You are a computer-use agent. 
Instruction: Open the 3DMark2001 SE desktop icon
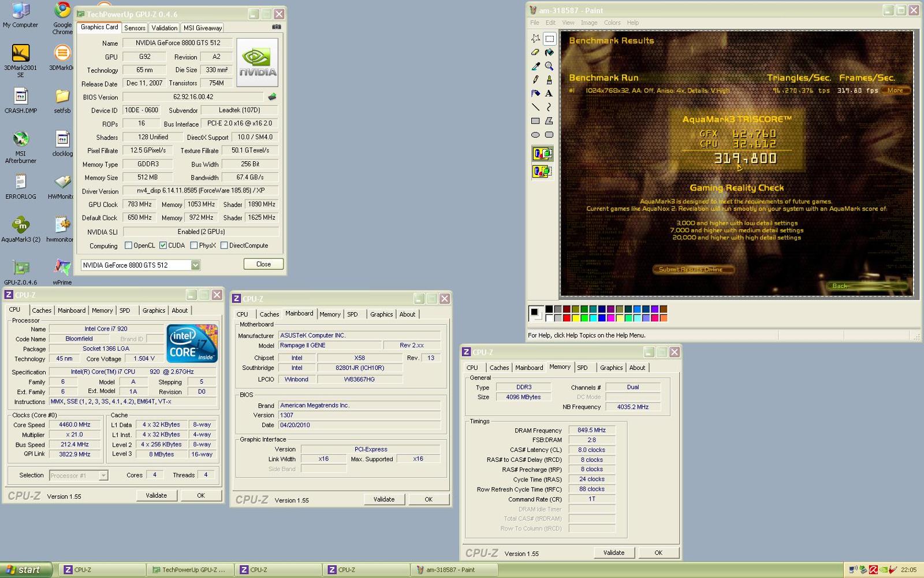click(21, 61)
